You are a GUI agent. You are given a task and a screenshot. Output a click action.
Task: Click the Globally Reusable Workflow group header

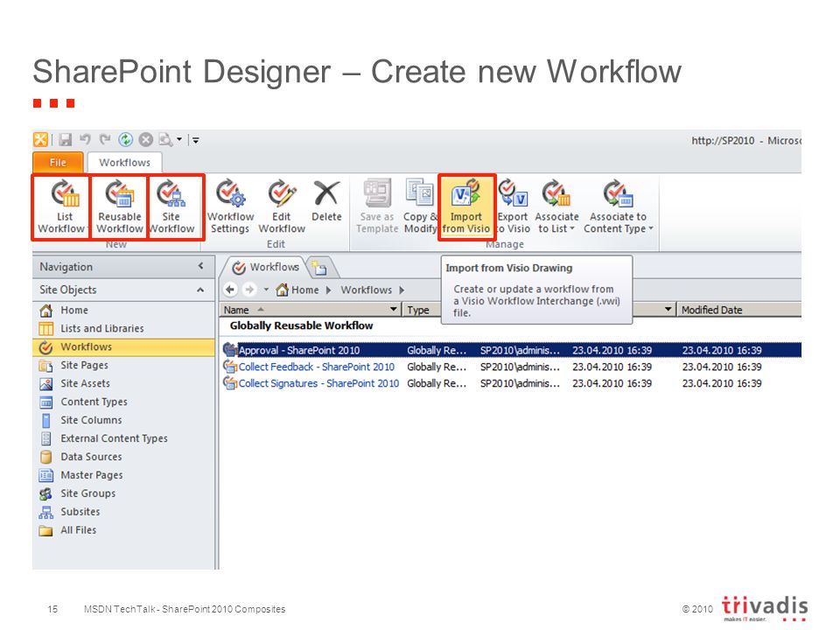tap(301, 325)
